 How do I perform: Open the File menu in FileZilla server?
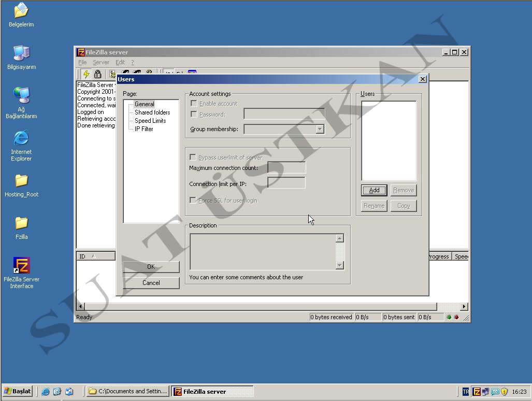tap(82, 62)
